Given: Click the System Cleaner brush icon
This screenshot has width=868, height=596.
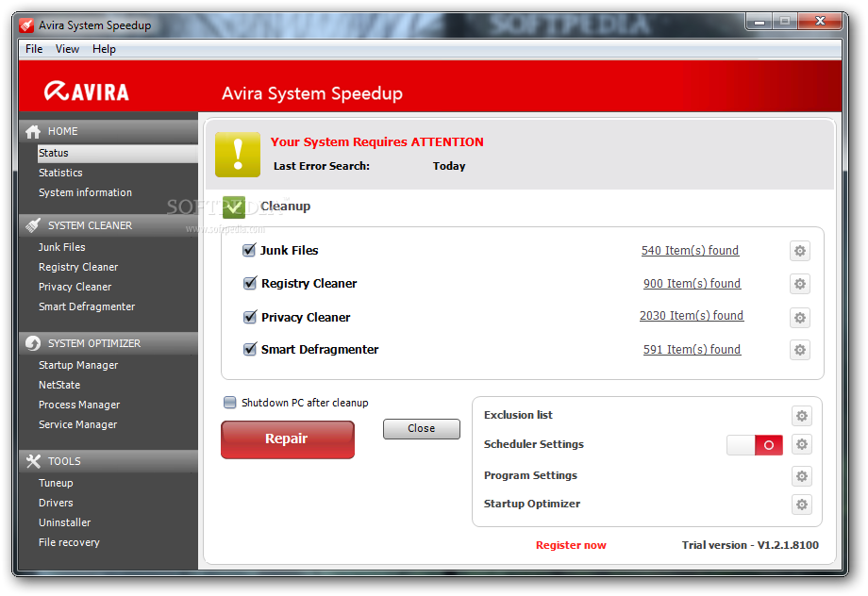Looking at the screenshot, I should 33,225.
